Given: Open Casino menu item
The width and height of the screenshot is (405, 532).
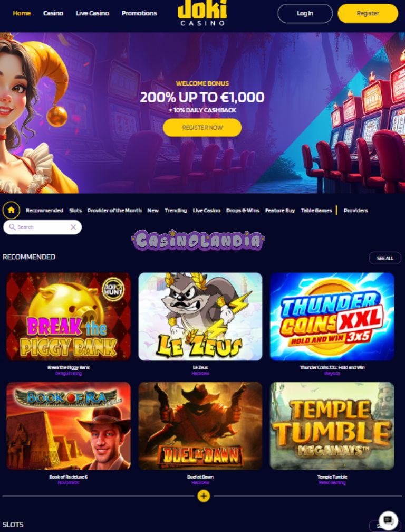Looking at the screenshot, I should point(53,13).
